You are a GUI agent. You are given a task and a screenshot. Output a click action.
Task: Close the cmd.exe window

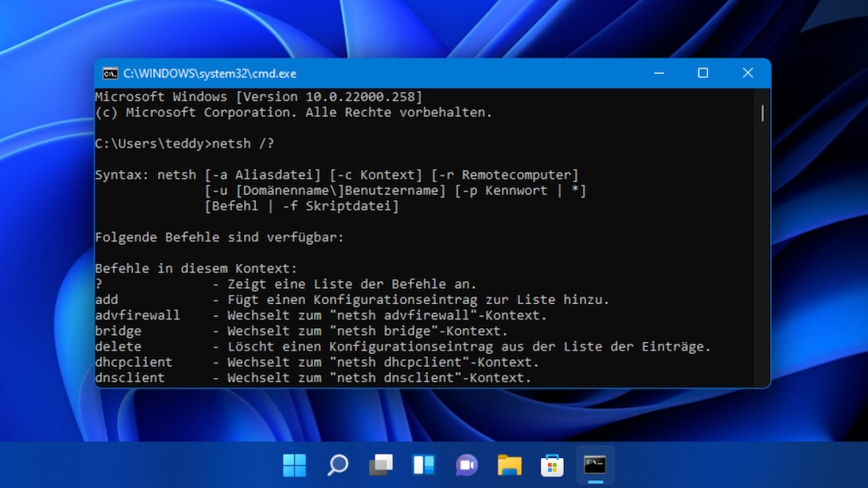[748, 73]
